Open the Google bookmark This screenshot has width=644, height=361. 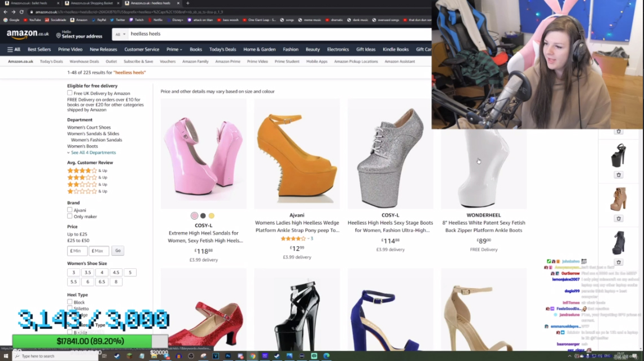pyautogui.click(x=11, y=20)
